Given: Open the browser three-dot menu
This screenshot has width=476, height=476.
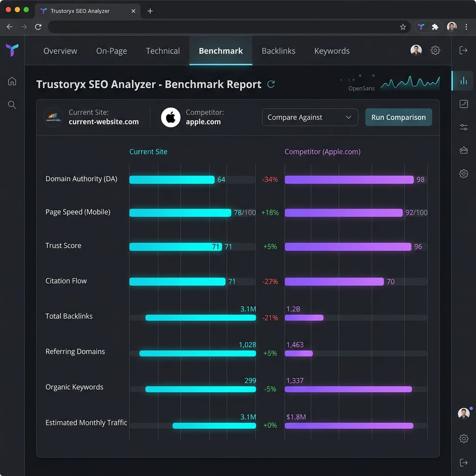Looking at the screenshot, I should [x=466, y=27].
